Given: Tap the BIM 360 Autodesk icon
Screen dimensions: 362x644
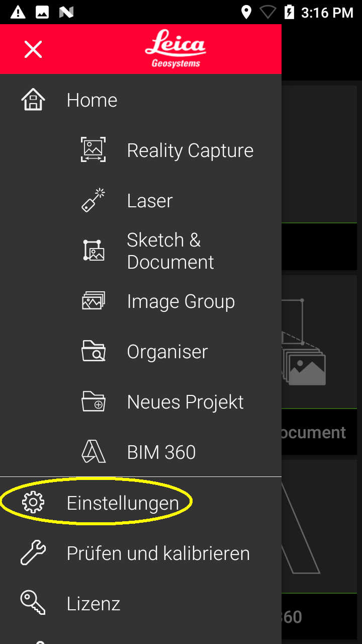Looking at the screenshot, I should (x=94, y=452).
